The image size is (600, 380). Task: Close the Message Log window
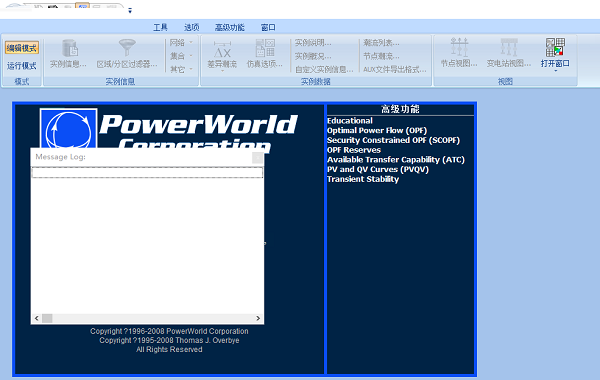click(258, 157)
